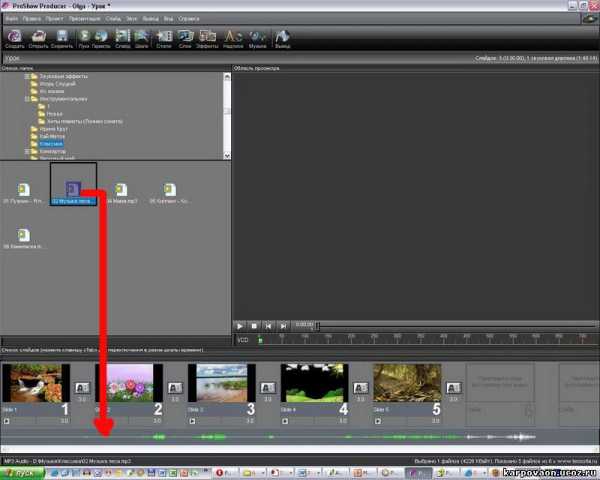Select slide 2 thumbnail with flowers
The height and width of the screenshot is (480, 600).
[x=129, y=383]
